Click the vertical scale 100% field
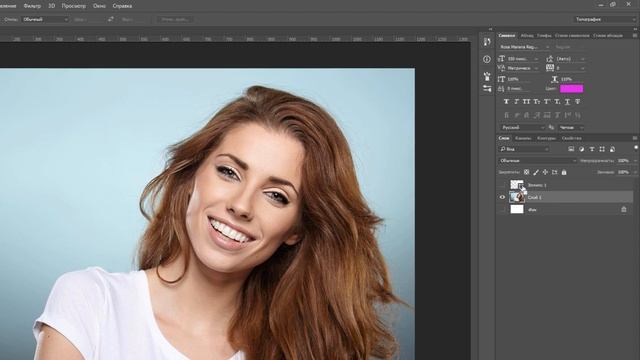640x360 pixels. click(x=520, y=79)
